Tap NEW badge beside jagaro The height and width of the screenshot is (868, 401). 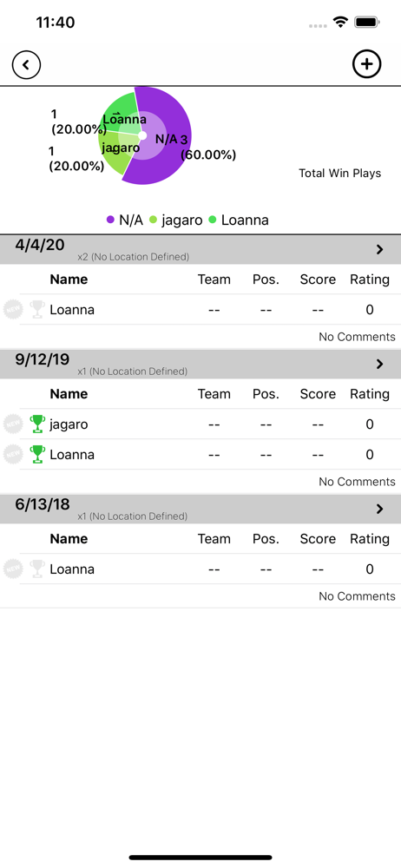(x=13, y=424)
